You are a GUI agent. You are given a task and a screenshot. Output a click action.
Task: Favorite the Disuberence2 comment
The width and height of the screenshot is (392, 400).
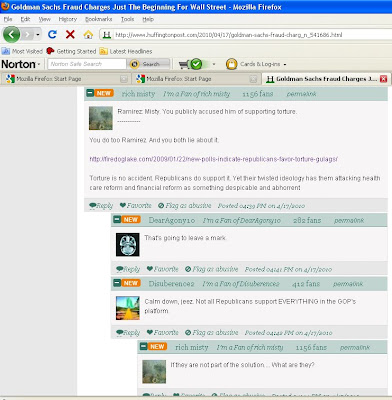pyautogui.click(x=163, y=332)
